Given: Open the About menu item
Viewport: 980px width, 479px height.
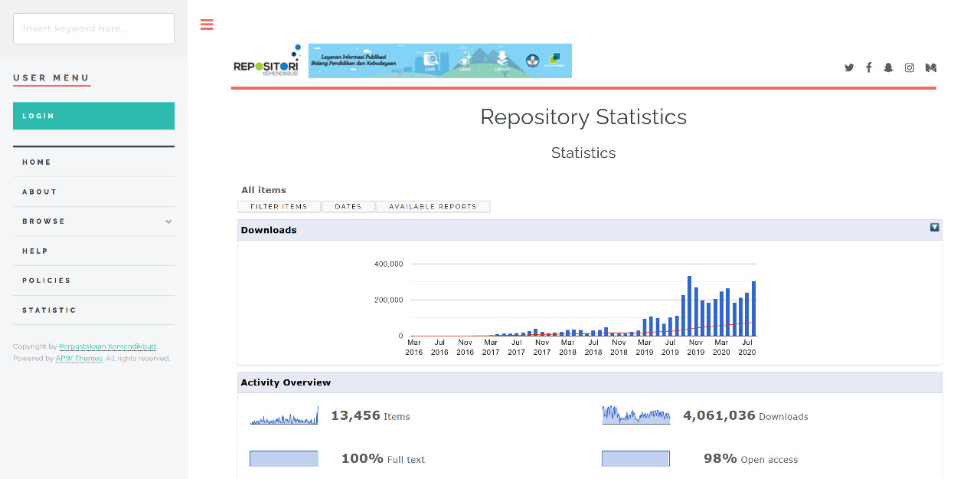Looking at the screenshot, I should 40,192.
